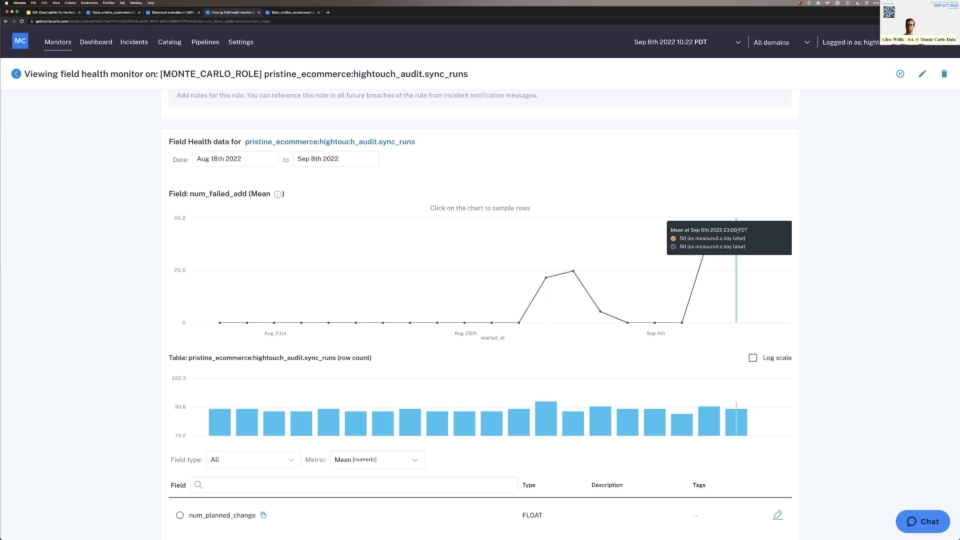The height and width of the screenshot is (540, 960).
Task: Open the Aug 18th 2022 start date picker
Action: click(235, 159)
